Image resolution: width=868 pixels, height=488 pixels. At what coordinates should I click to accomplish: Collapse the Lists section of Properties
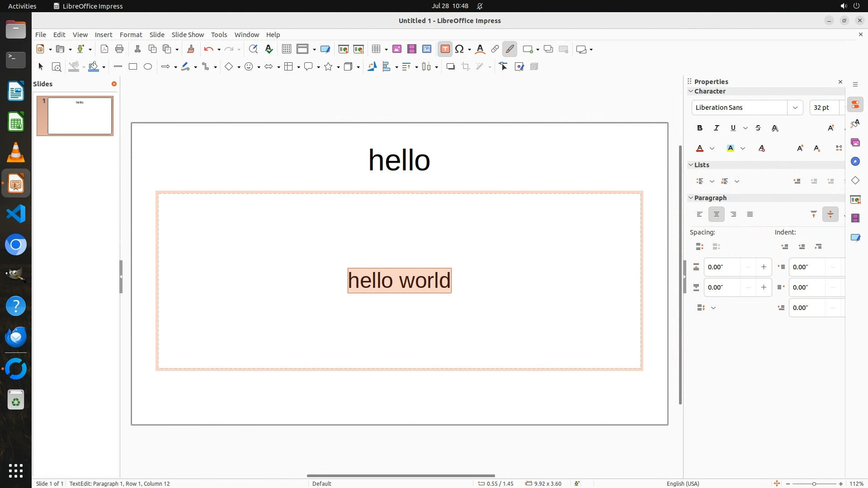tap(691, 165)
